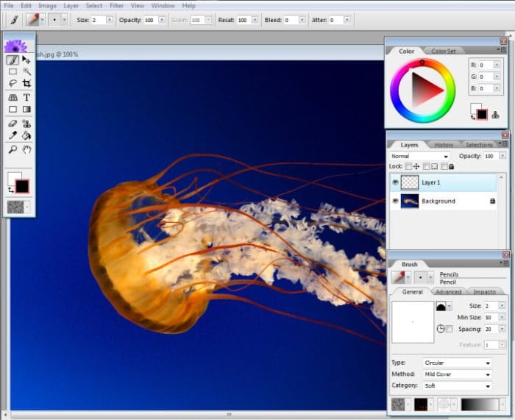Pick the Eyedropper tool
This screenshot has width=515, height=420.
click(13, 136)
